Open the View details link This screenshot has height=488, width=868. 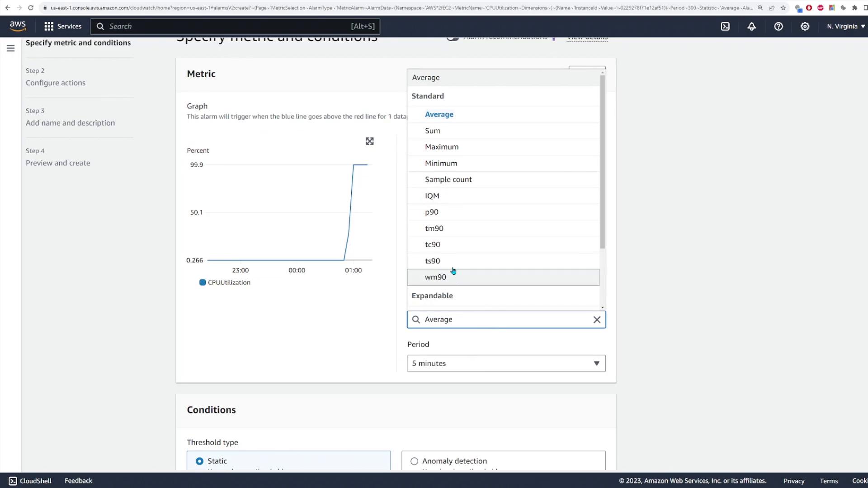(587, 38)
